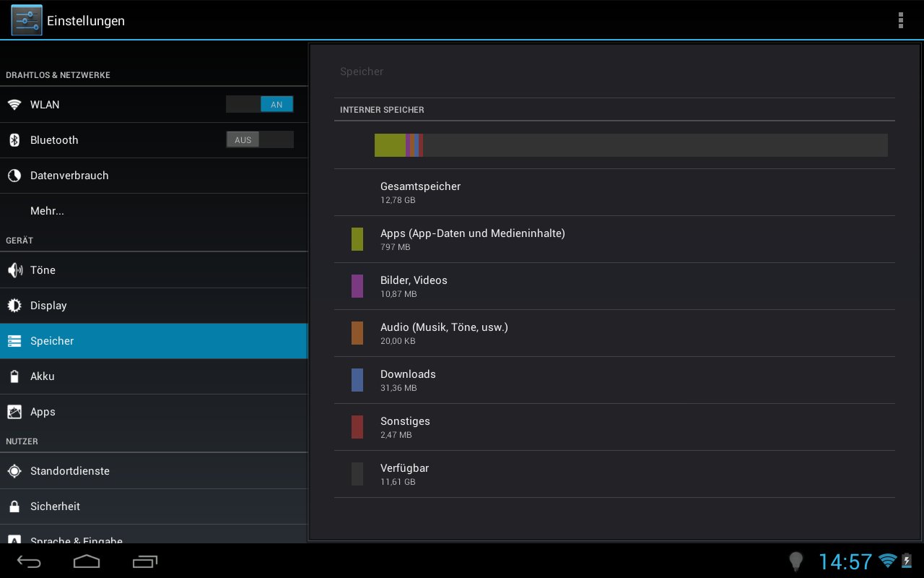Tap the wifi status icon in system bar
Viewport: 924px width, 578px height.
tap(887, 561)
